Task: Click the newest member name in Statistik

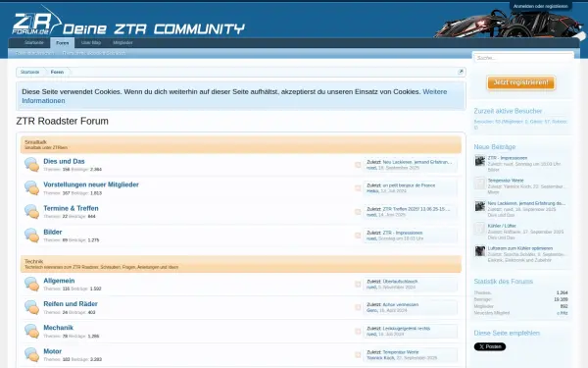Action: tap(563, 313)
